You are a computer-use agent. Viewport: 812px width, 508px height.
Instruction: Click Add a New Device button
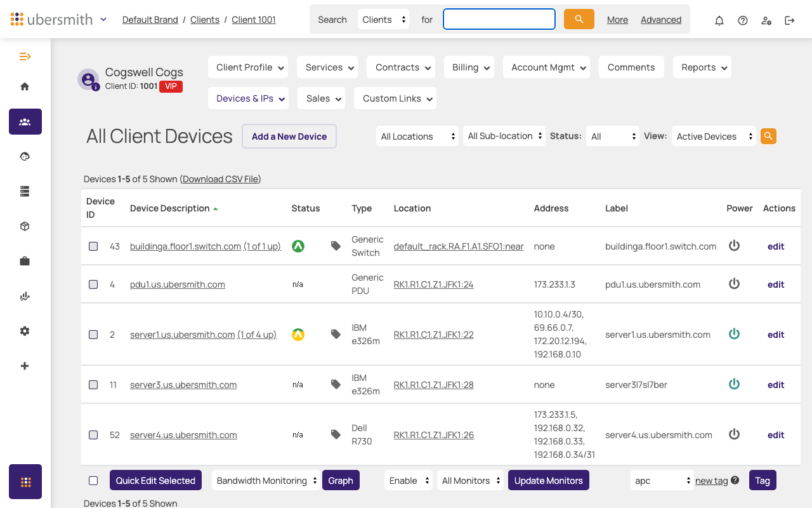(x=289, y=136)
